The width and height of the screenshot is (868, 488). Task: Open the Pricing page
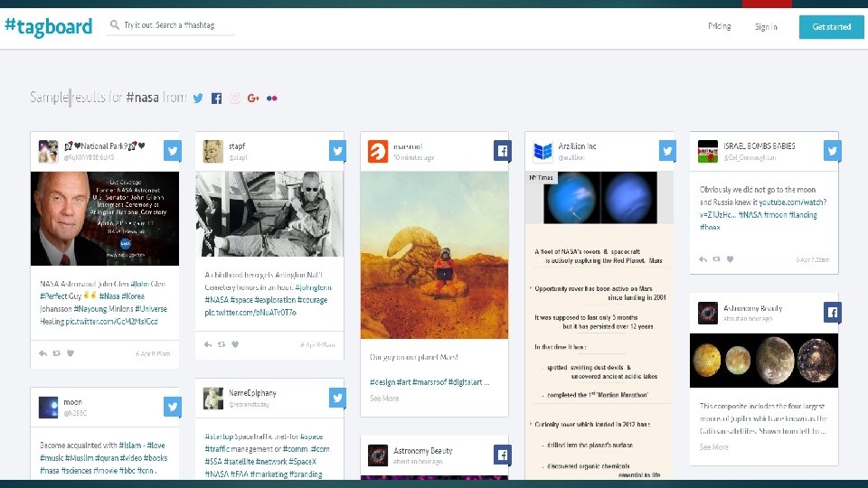click(719, 26)
